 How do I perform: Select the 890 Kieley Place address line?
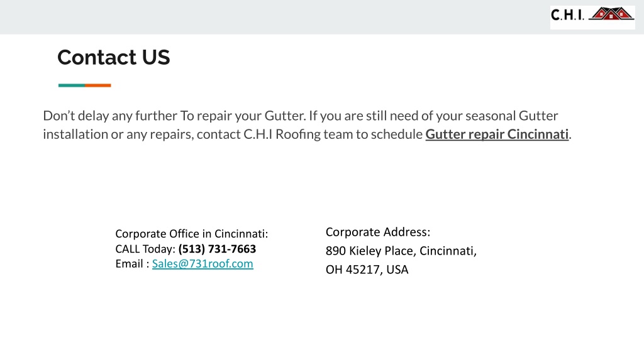tap(401, 251)
